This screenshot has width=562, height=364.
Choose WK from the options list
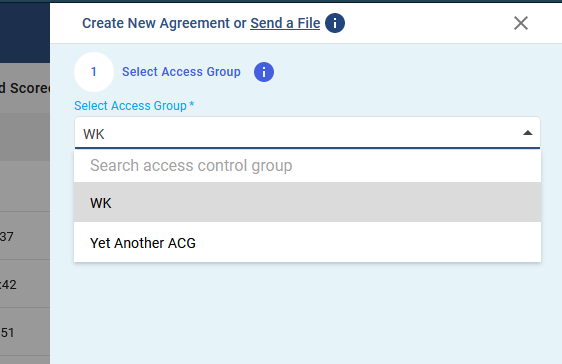pos(307,202)
